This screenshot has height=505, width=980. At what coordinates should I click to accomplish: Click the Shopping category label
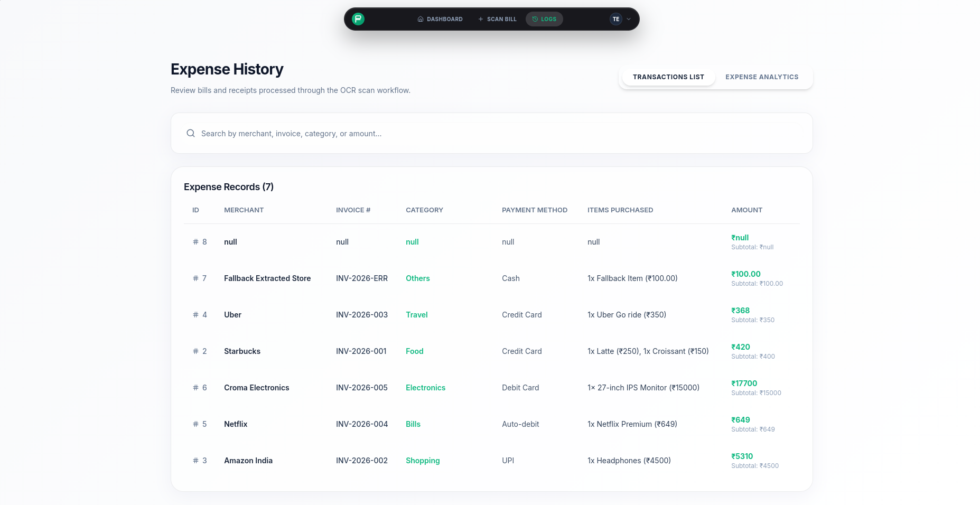click(423, 461)
